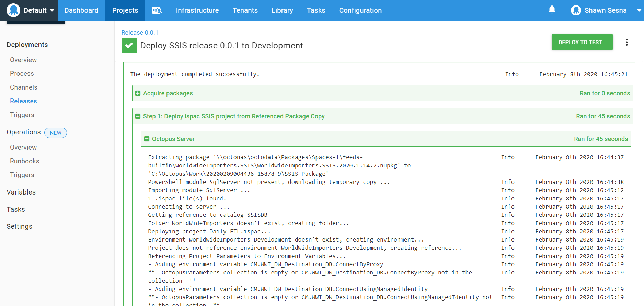
Task: Open the search projects icon in navbar
Action: pyautogui.click(x=157, y=10)
